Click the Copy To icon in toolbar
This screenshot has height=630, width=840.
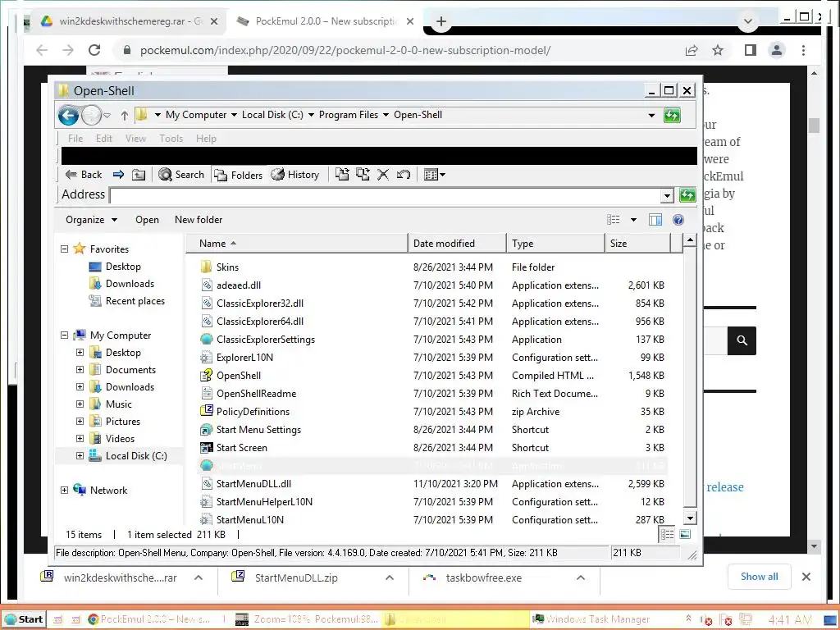pyautogui.click(x=363, y=174)
